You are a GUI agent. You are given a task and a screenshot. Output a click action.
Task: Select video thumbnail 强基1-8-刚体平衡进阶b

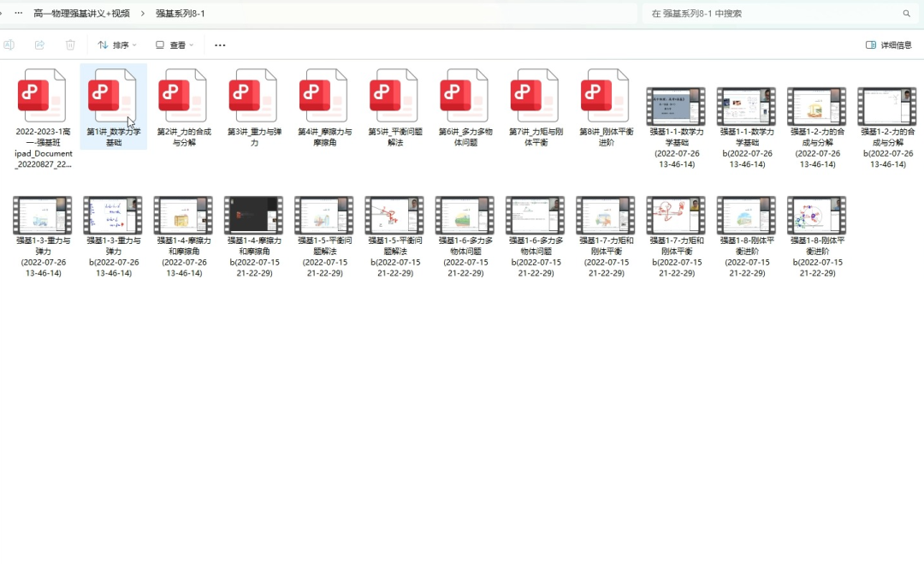[815, 216]
